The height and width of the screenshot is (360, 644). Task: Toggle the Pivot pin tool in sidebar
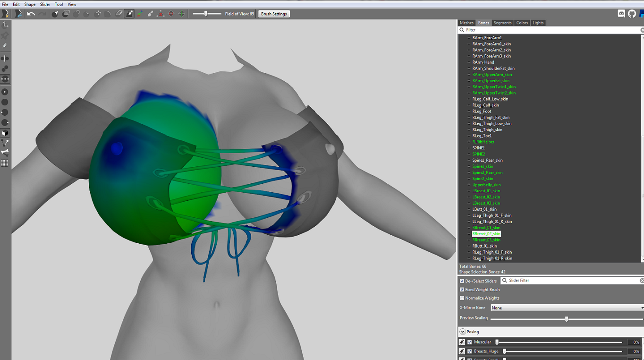click(5, 35)
